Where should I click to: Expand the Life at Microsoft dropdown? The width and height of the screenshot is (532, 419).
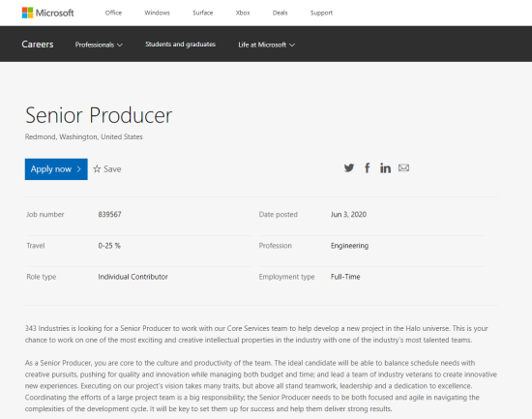click(x=266, y=45)
